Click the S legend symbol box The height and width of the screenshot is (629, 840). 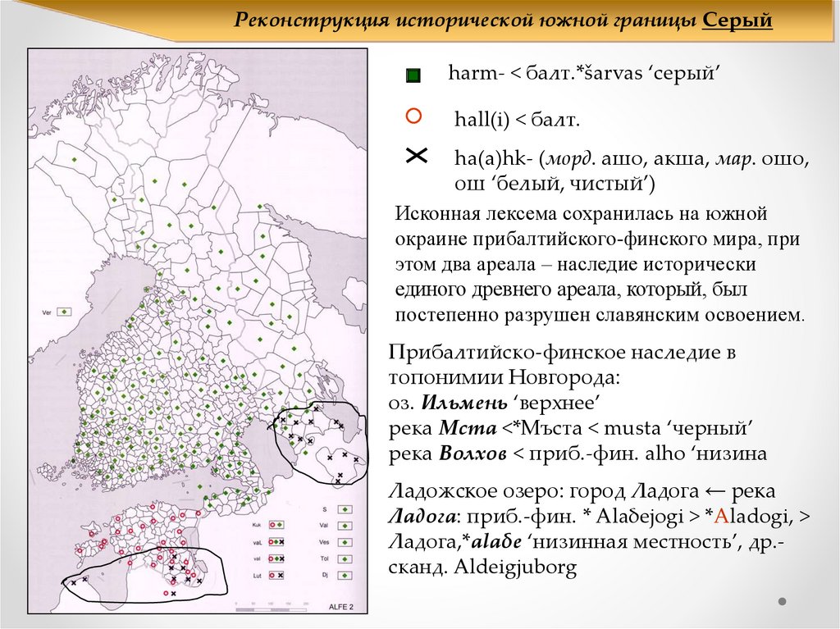coord(345,509)
